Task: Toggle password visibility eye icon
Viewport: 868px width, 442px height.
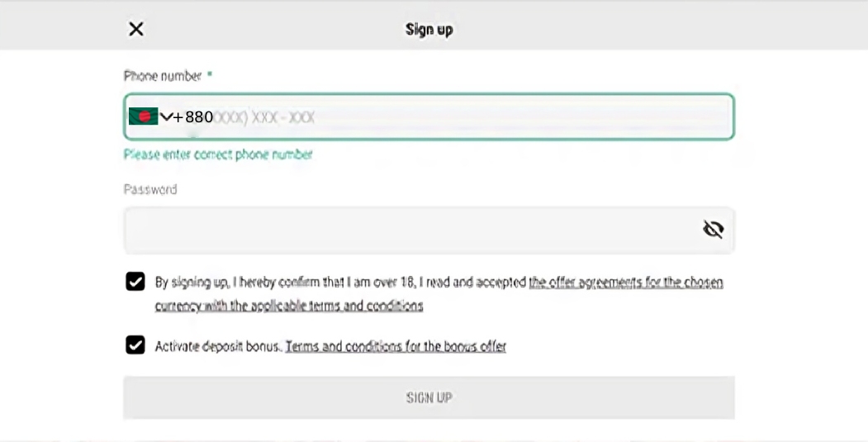Action: click(713, 230)
